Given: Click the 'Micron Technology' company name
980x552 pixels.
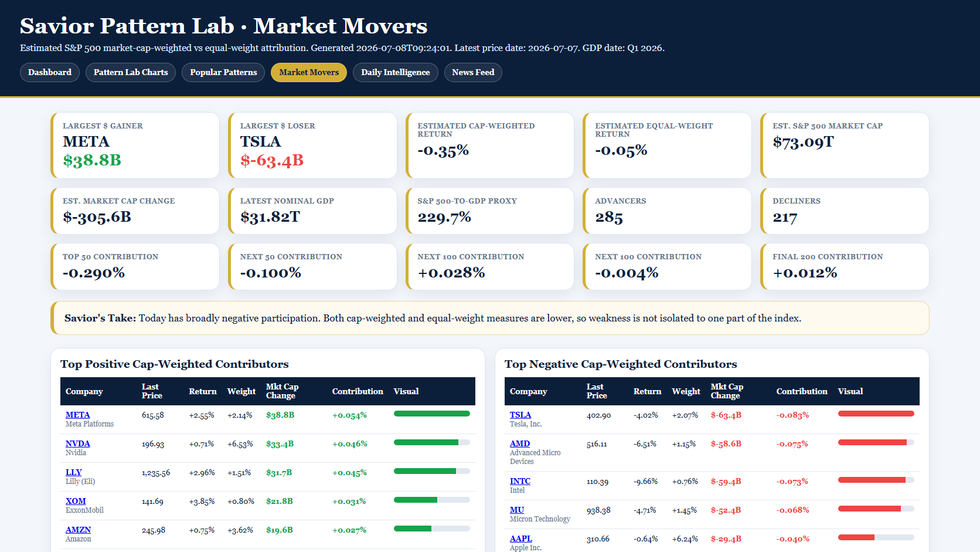Looking at the screenshot, I should click(x=540, y=519).
